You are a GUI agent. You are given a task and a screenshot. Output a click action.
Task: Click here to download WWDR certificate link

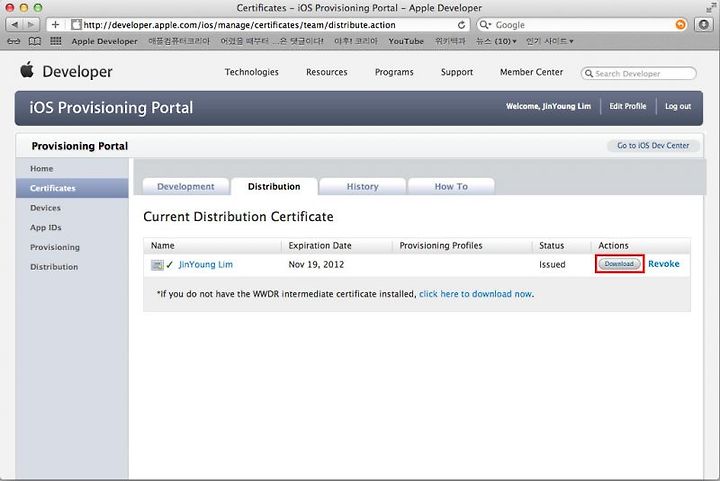point(476,294)
